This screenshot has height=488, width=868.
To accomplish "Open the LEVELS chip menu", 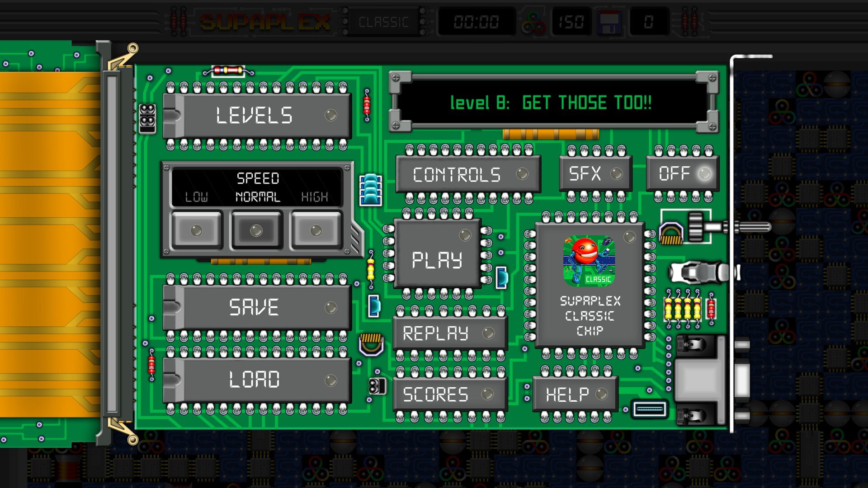I will point(256,115).
